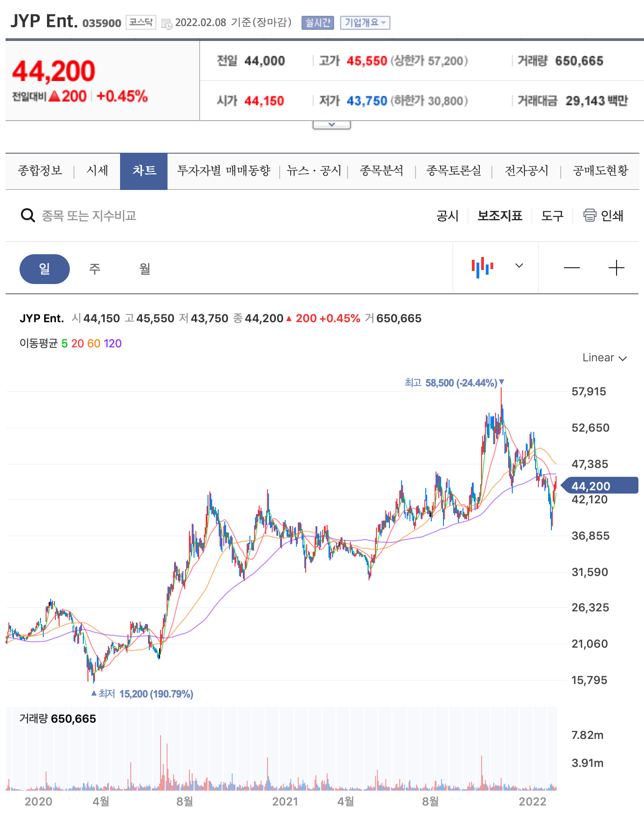Click the 거래량 650,665 value at top
Screen dimensions: 644x826
point(579,61)
